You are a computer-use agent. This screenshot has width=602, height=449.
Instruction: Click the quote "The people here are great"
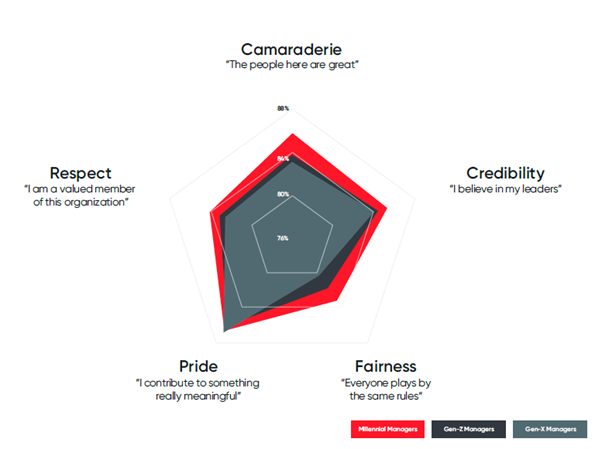(292, 65)
